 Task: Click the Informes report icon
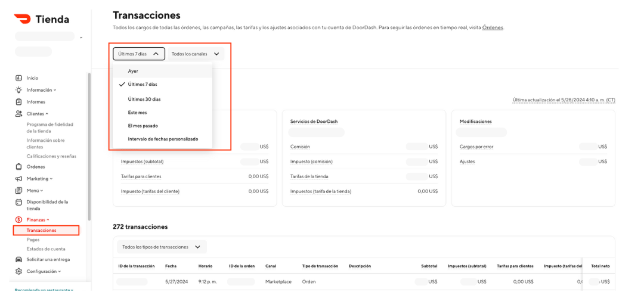[x=18, y=102]
